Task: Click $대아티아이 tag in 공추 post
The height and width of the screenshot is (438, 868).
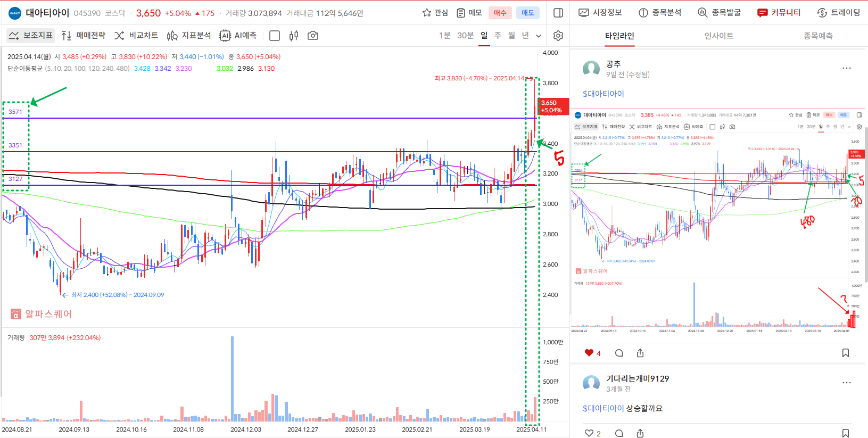Action: point(604,94)
